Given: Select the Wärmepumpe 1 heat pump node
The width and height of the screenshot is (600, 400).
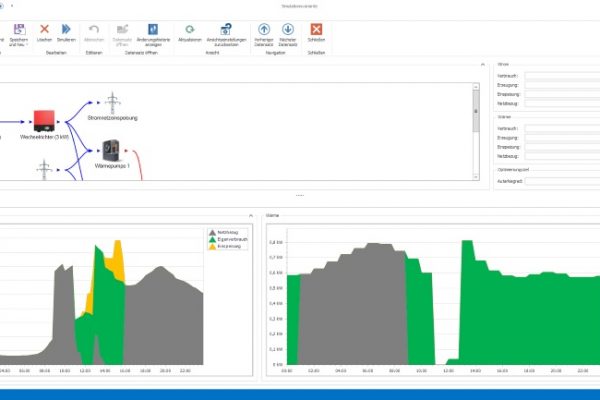Looking at the screenshot, I should click(x=111, y=150).
